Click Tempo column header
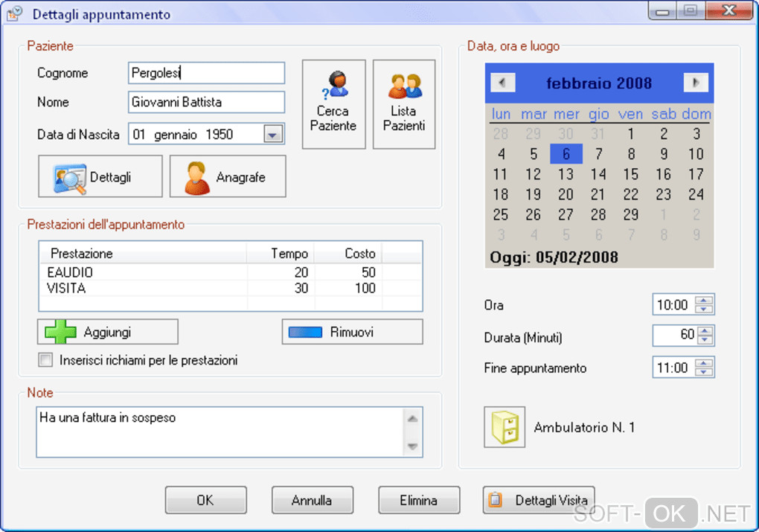759x532 pixels. pyautogui.click(x=281, y=253)
